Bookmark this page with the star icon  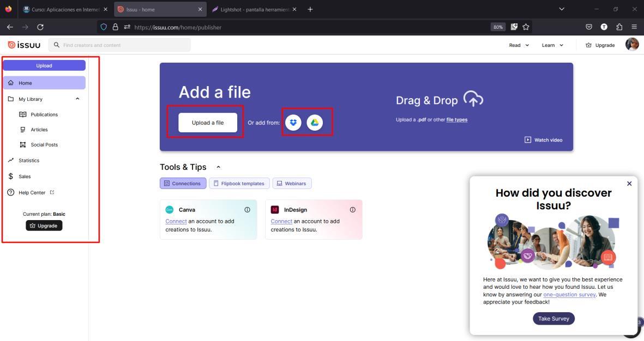coord(526,27)
